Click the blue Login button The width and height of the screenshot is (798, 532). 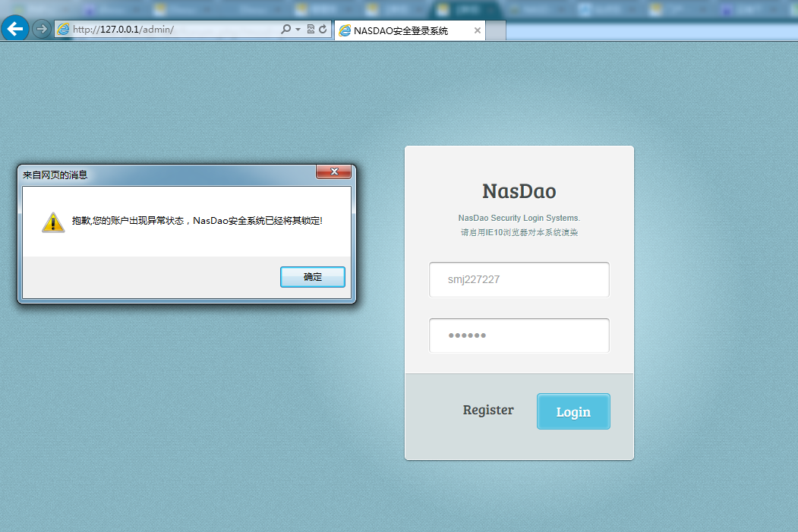click(x=573, y=411)
